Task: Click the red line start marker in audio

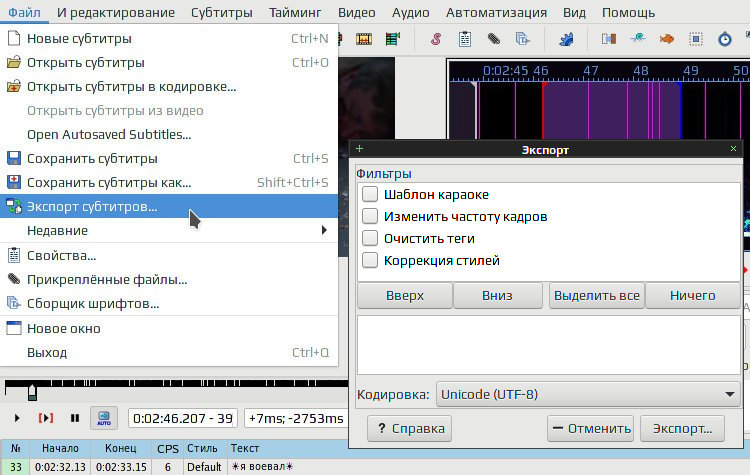Action: 543,110
